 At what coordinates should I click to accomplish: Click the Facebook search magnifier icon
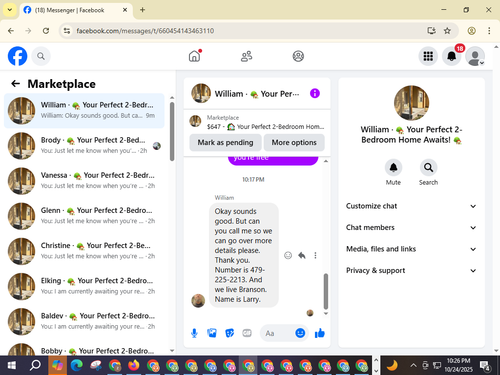click(41, 56)
